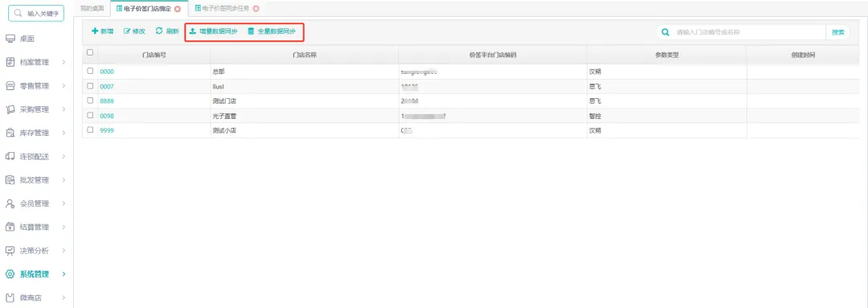This screenshot has height=308, width=868.
Task: Select the 微商店 micro-shop icon
Action: (10, 298)
